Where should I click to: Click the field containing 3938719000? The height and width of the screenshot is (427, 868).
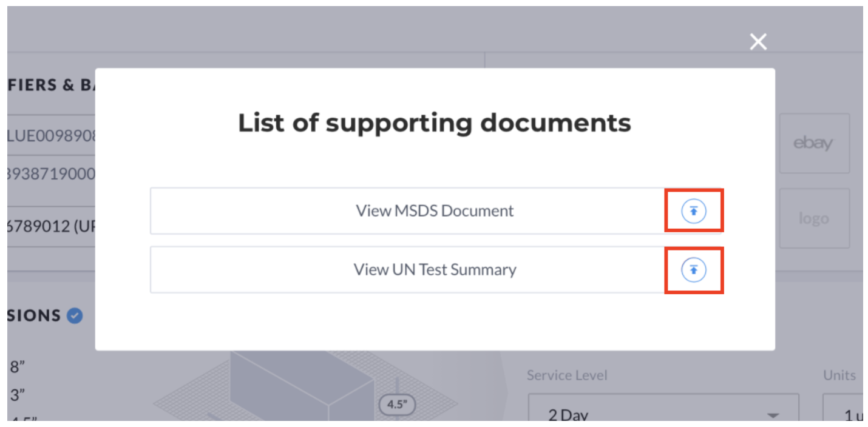(52, 175)
